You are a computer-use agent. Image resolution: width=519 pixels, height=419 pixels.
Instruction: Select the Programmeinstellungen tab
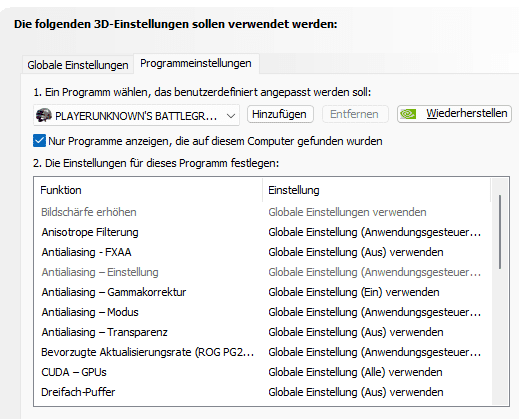click(x=196, y=63)
